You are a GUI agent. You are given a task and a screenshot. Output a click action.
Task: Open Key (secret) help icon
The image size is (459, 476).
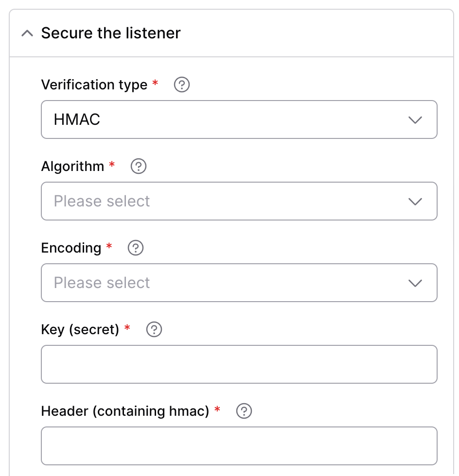coord(154,329)
